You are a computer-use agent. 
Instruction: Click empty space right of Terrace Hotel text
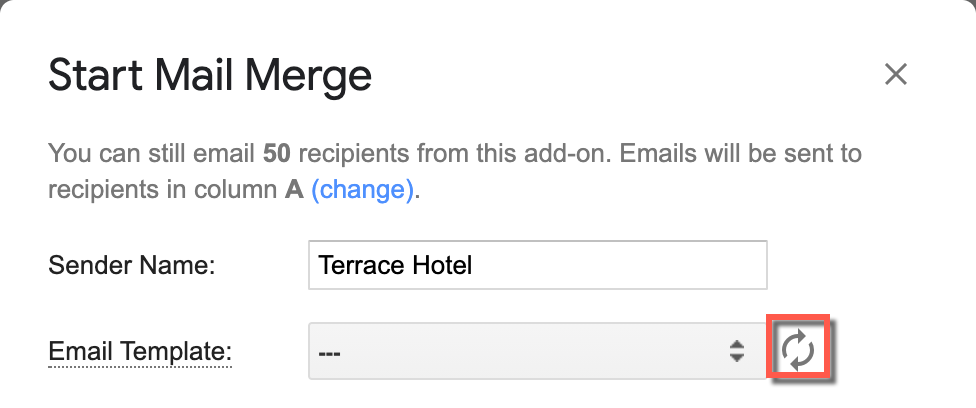tap(620, 266)
